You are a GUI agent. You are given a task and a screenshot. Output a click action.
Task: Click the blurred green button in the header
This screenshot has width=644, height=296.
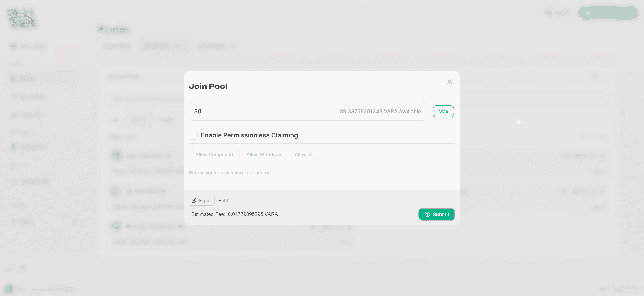coord(608,13)
